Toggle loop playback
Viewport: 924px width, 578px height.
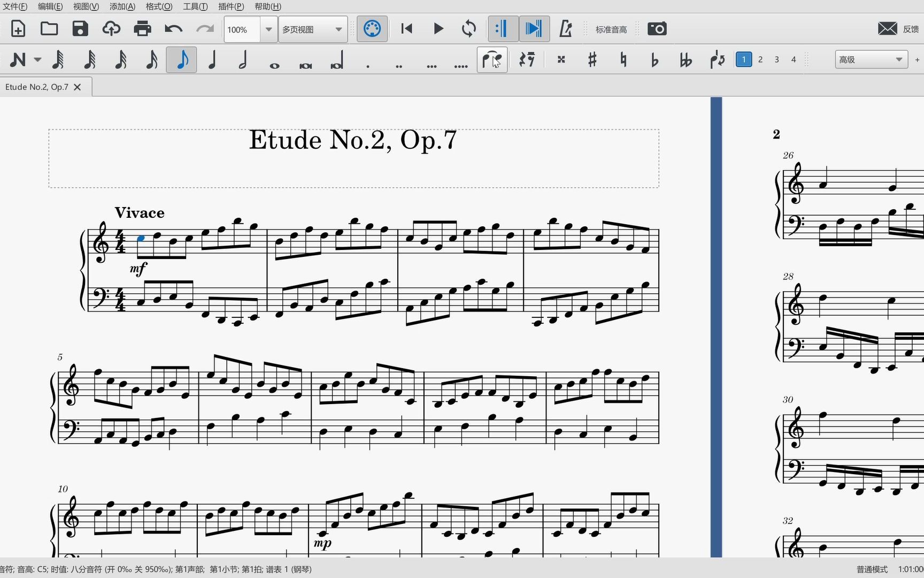click(469, 29)
